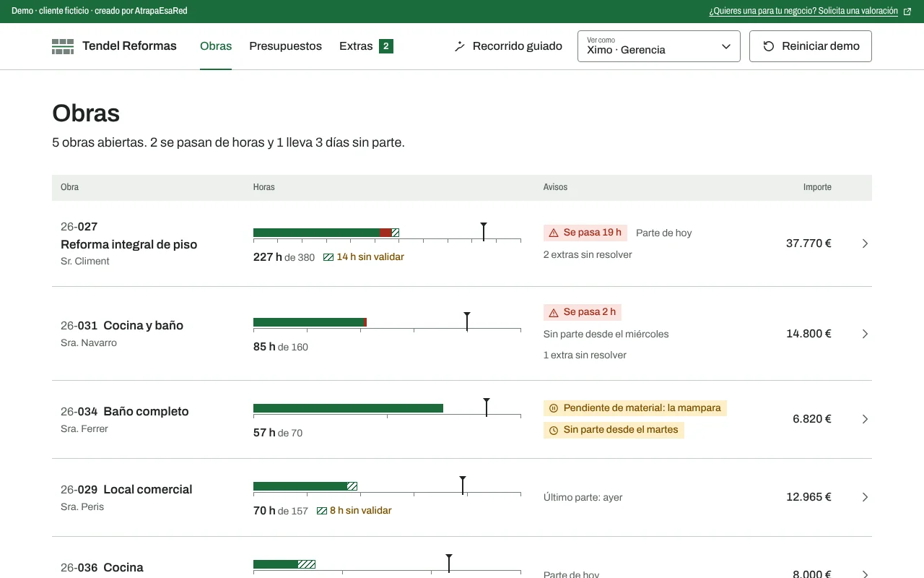Expand the Cocina y baño row chevron
Viewport: 924px width, 578px height.
pyautogui.click(x=865, y=334)
